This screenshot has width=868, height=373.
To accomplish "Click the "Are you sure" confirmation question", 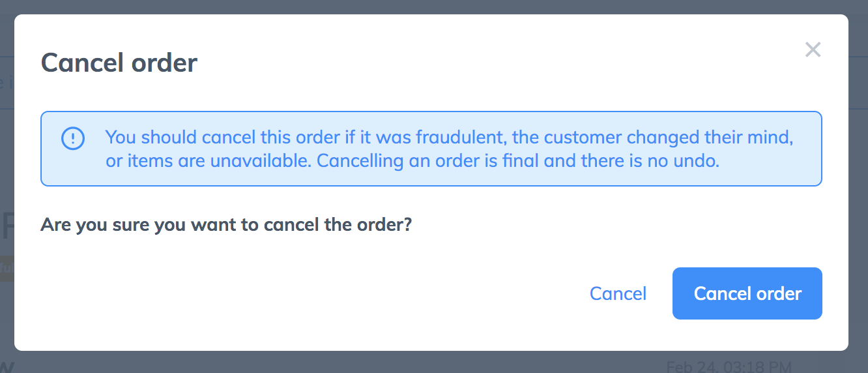I will (x=226, y=225).
